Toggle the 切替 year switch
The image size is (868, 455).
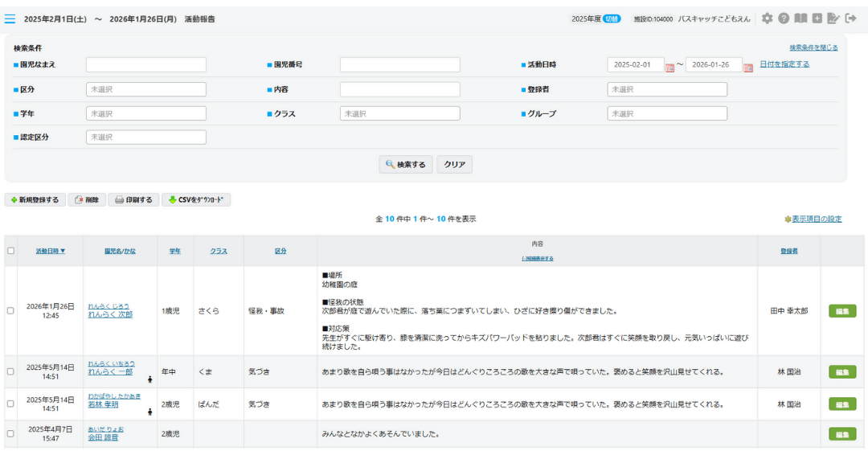click(x=612, y=18)
